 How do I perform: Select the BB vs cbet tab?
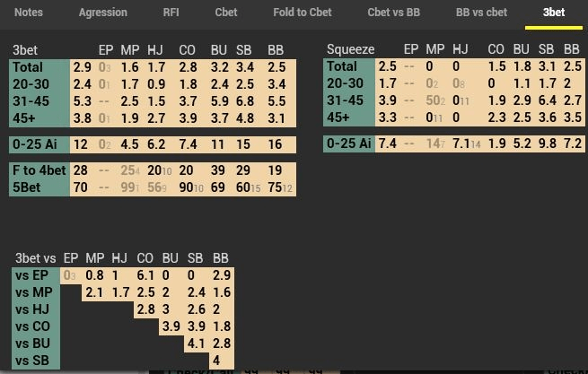pyautogui.click(x=481, y=13)
